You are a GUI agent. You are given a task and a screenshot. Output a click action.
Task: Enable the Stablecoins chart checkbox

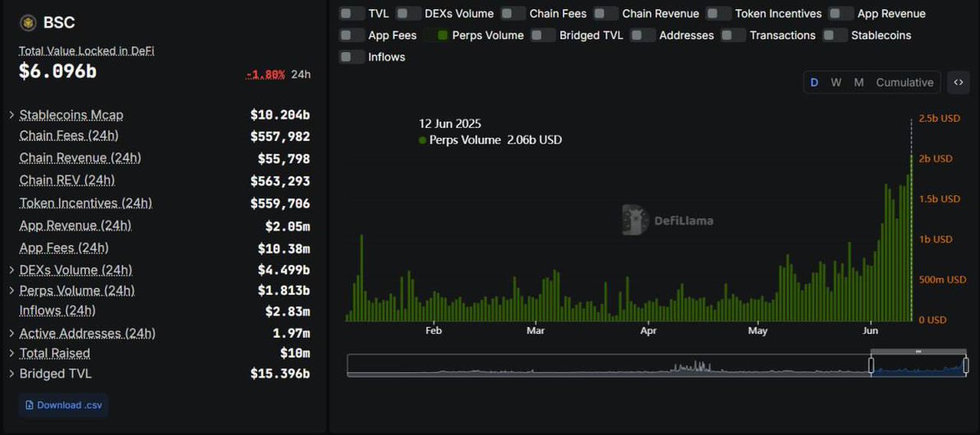tap(835, 35)
